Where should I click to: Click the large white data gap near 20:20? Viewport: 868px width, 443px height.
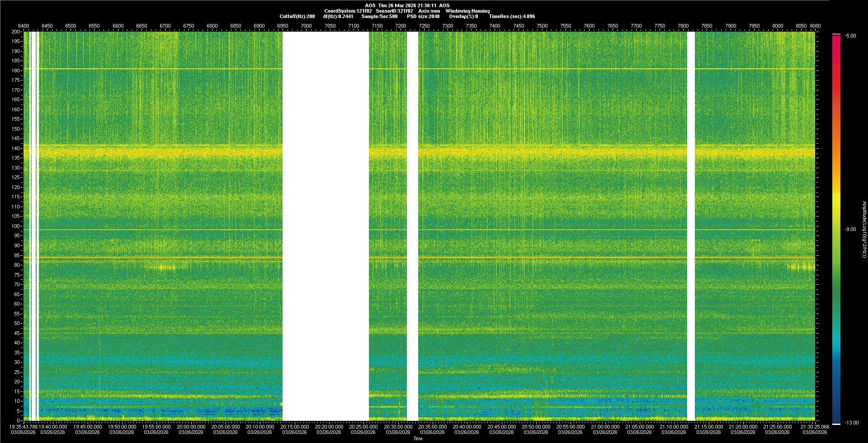click(325, 226)
